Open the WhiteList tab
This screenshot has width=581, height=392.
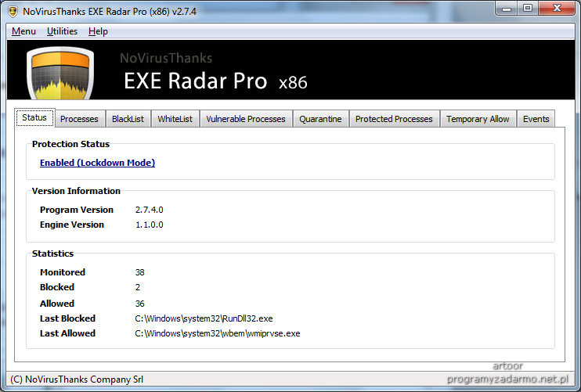point(175,119)
